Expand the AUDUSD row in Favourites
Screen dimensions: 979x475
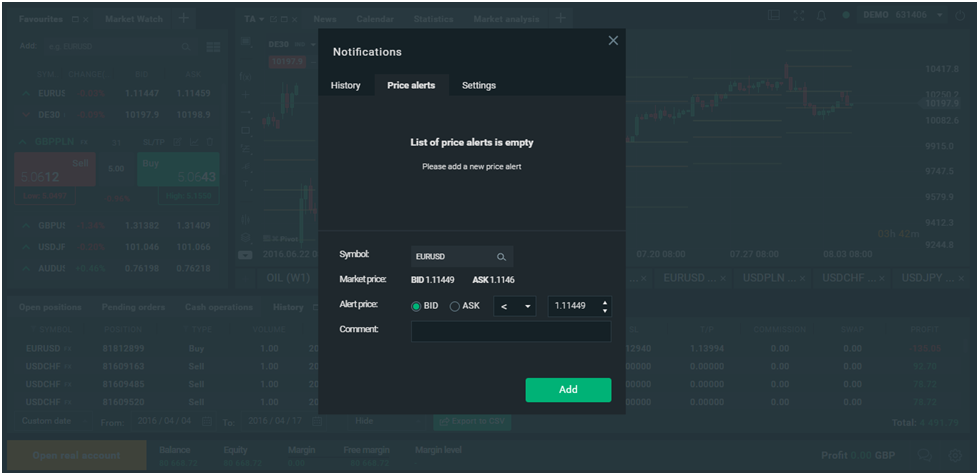point(26,268)
